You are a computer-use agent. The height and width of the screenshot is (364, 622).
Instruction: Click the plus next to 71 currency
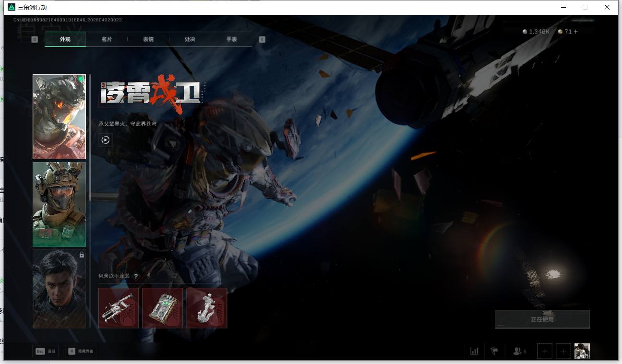[576, 32]
